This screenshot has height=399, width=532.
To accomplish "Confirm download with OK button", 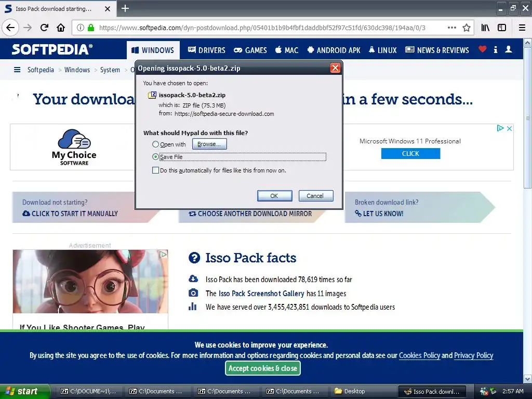I will 274,196.
